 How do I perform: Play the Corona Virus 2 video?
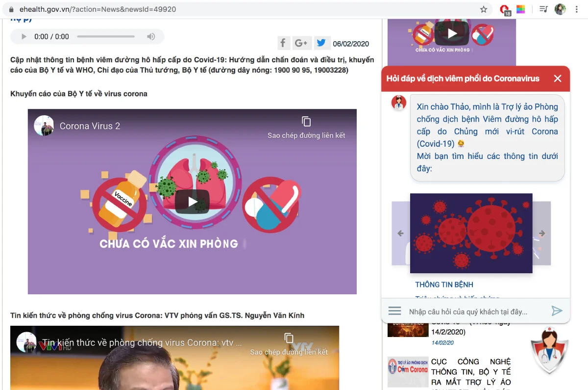(192, 202)
